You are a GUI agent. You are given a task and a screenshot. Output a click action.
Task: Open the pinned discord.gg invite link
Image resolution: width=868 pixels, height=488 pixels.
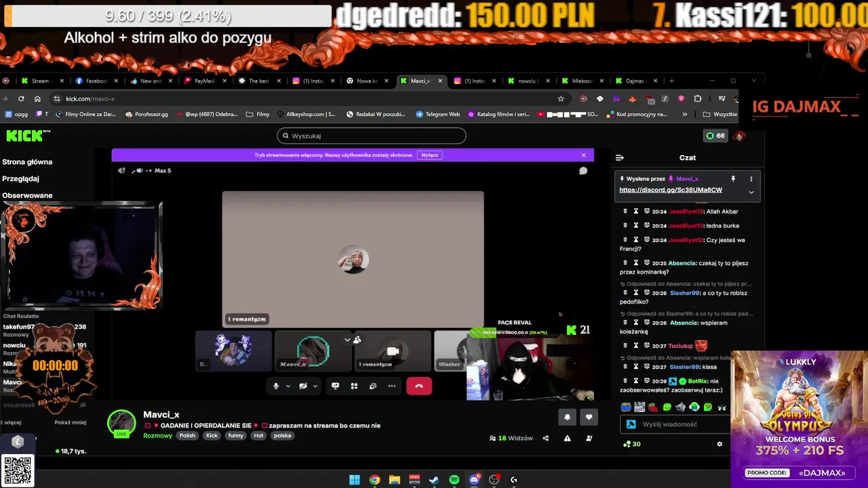coord(671,190)
